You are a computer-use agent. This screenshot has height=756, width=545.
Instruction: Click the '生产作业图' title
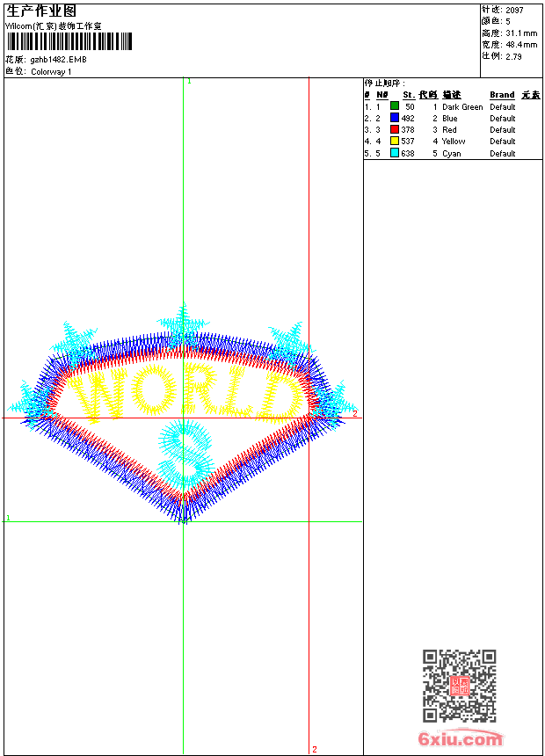pos(41,11)
